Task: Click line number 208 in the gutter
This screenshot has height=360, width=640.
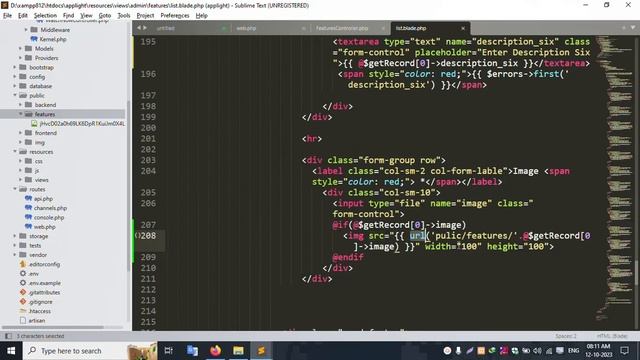Action: [x=148, y=236]
